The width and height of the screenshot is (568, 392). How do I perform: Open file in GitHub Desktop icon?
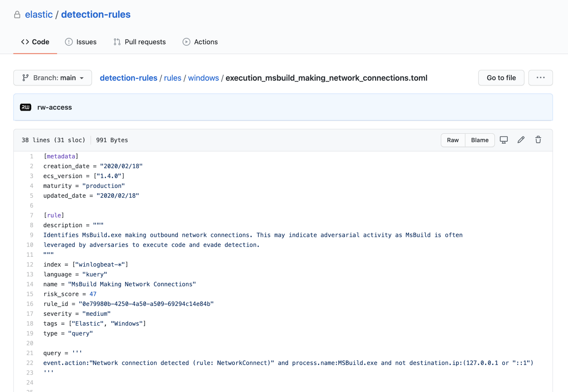[x=503, y=140]
